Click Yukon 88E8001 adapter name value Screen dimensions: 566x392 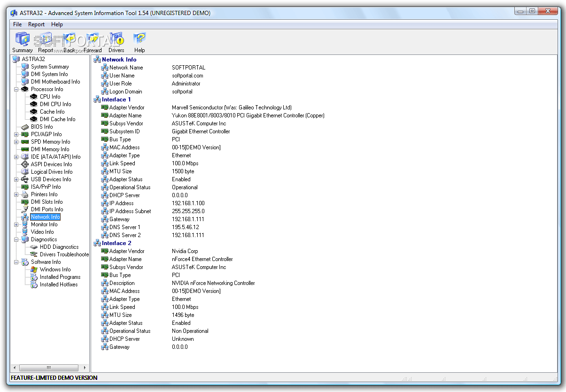tap(248, 115)
